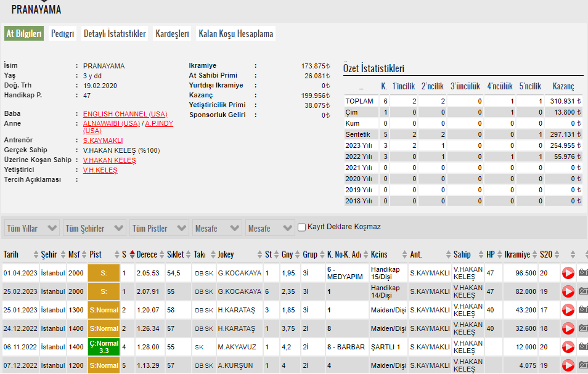Select the Kalan Koşu Hesaplama tab
588x374 pixels.
coord(235,34)
